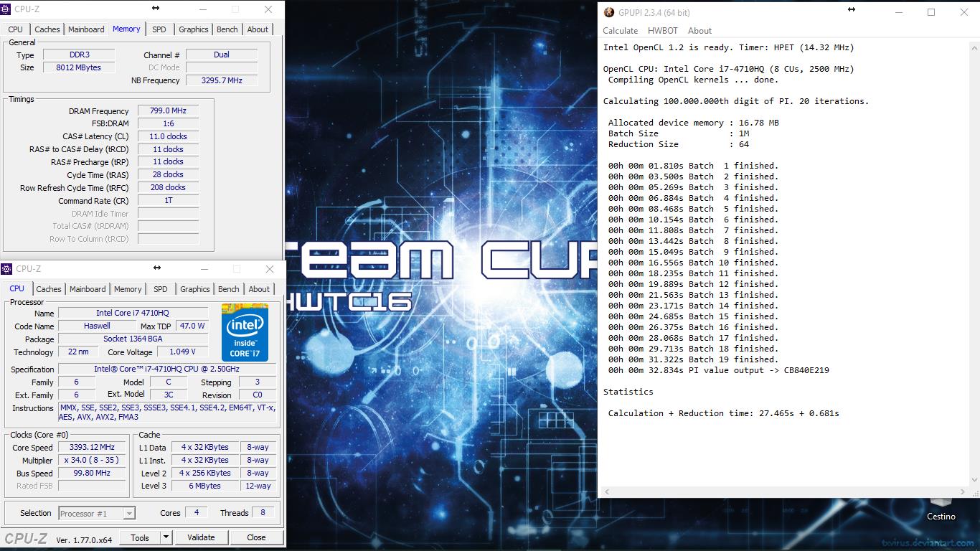This screenshot has height=551, width=980.
Task: Click the Bus Speed value 99.80 MHz
Action: pos(92,473)
